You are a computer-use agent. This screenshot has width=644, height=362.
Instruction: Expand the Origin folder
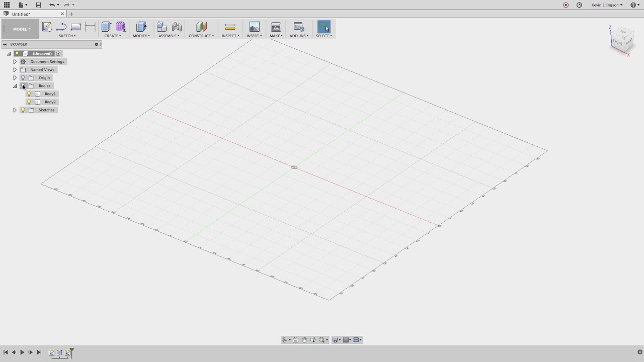click(15, 78)
